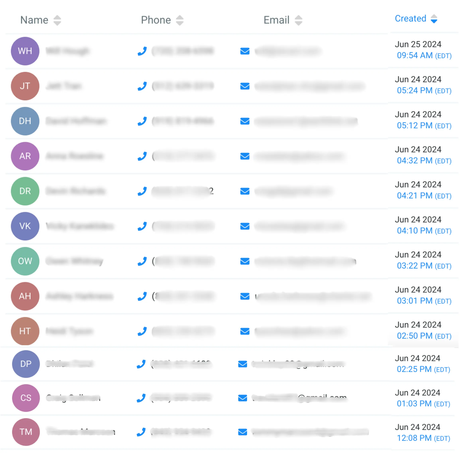Select the DP contact avatar
The width and height of the screenshot is (466, 476).
click(26, 364)
